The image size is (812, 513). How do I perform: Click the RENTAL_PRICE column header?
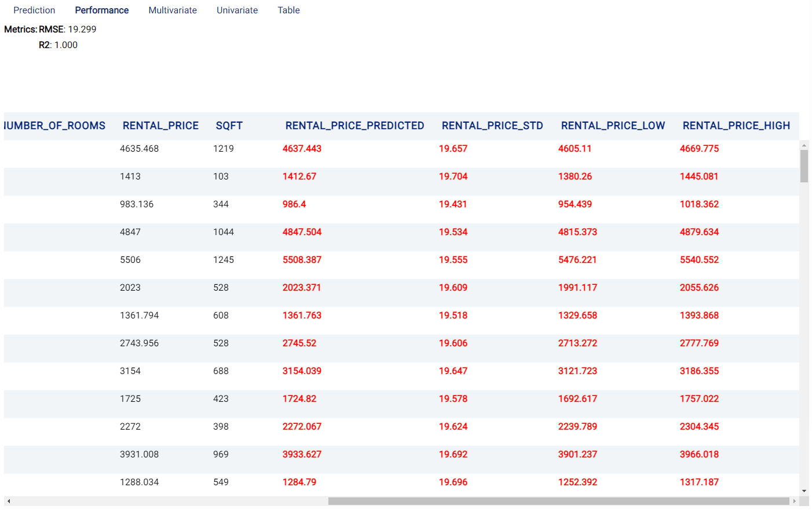(160, 126)
